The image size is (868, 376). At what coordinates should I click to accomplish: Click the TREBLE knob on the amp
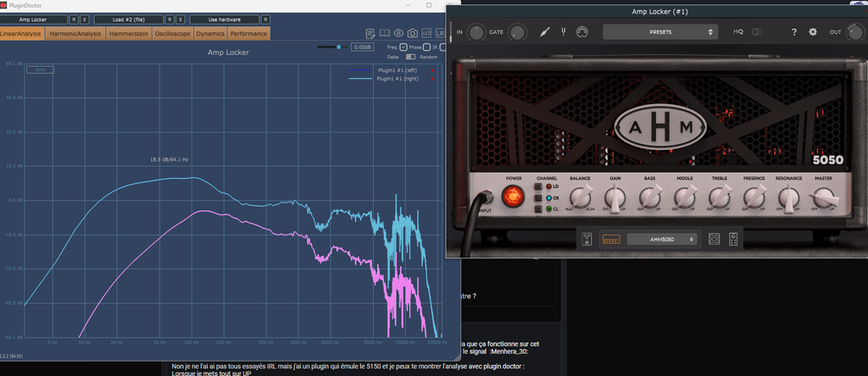point(719,196)
